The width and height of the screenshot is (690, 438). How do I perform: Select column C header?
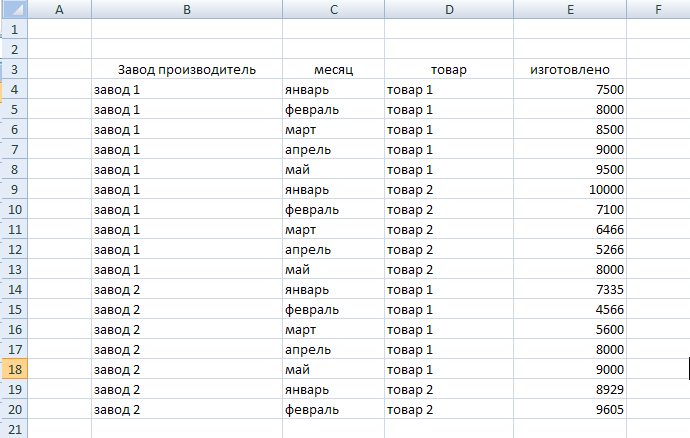point(334,9)
